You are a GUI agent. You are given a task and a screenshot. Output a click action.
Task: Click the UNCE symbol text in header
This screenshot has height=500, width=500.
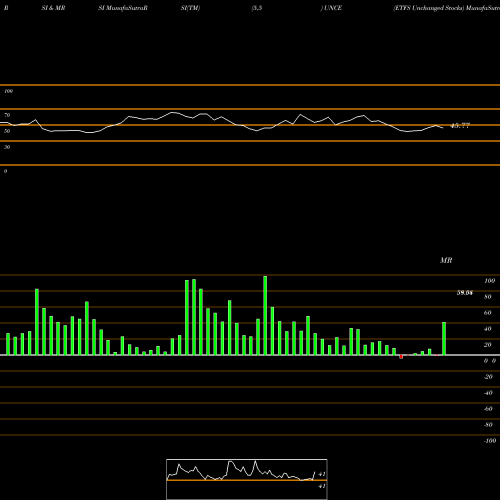click(333, 8)
